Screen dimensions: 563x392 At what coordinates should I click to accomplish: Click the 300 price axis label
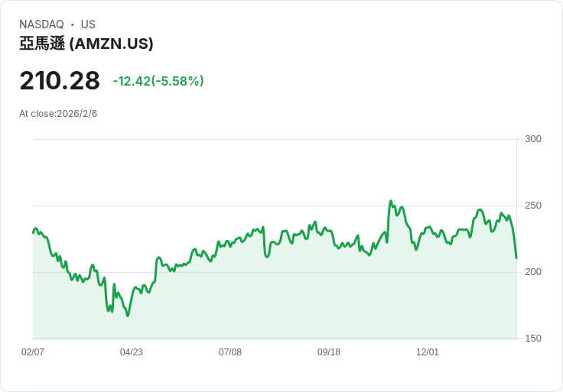(533, 139)
